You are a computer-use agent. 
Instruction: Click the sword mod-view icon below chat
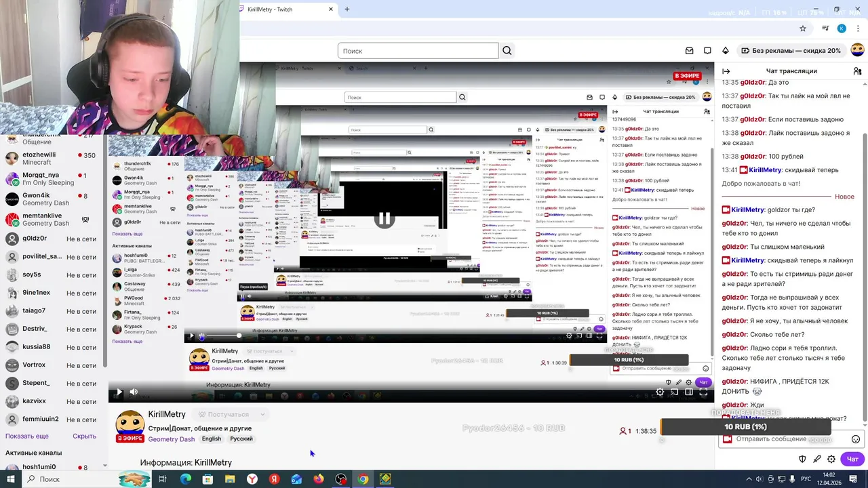[x=817, y=459]
